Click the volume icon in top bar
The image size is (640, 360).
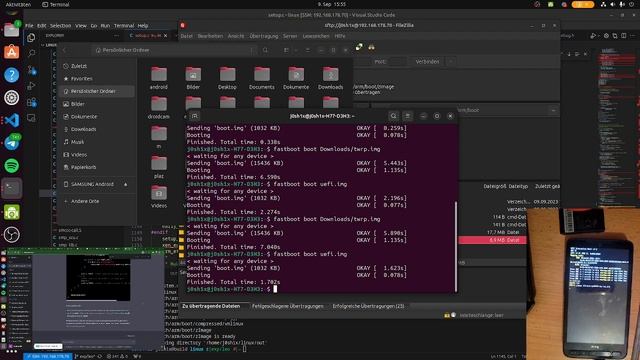coord(612,4)
